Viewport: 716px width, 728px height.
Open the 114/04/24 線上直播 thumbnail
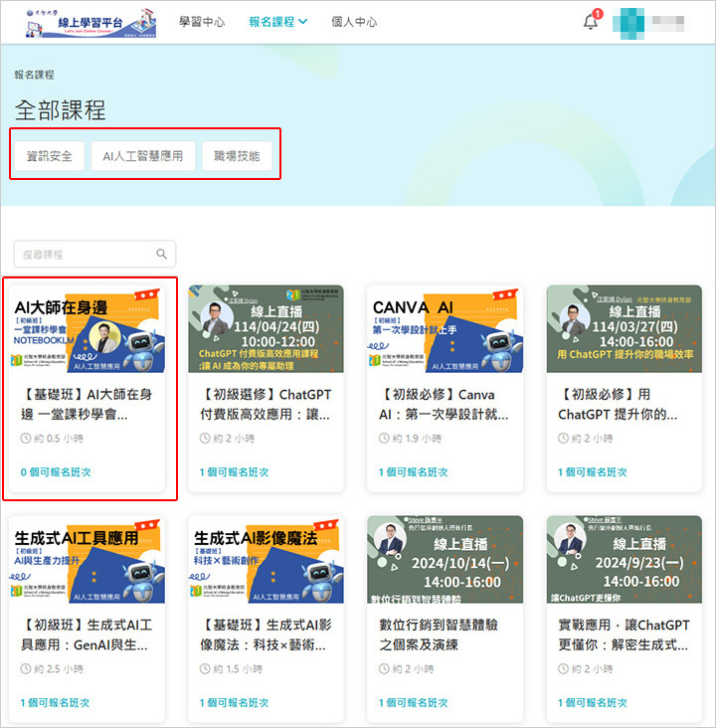point(267,329)
